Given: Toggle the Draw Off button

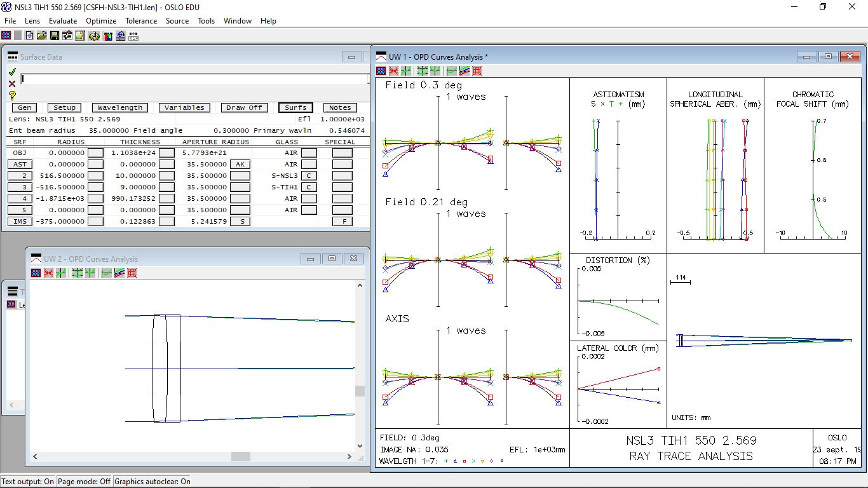Looking at the screenshot, I should (x=245, y=107).
